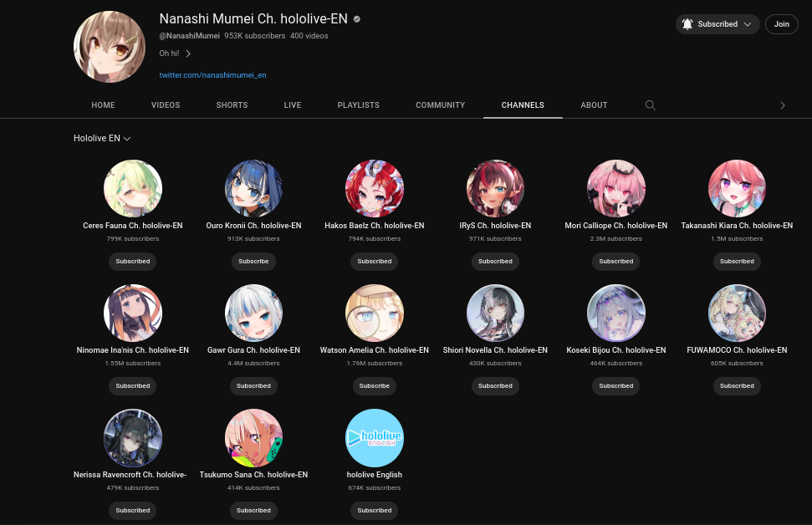Click the '400 videos' count text
Screen dimensions: 812x525
pos(309,36)
